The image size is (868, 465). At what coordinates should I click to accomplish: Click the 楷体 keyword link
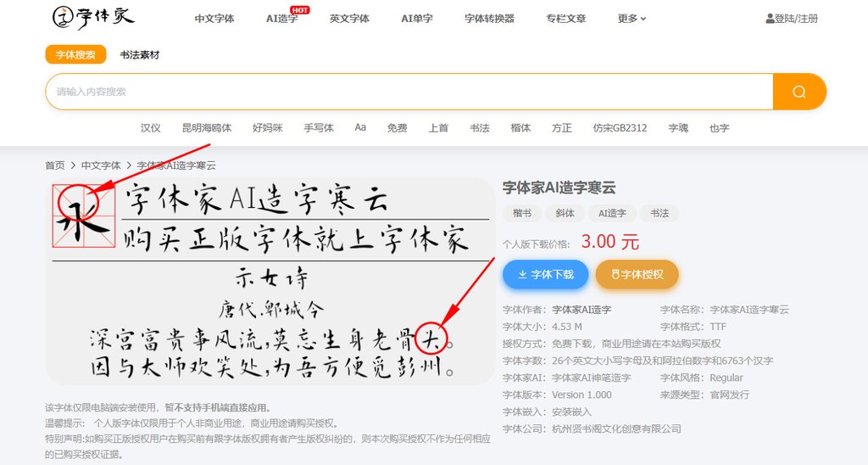520,128
